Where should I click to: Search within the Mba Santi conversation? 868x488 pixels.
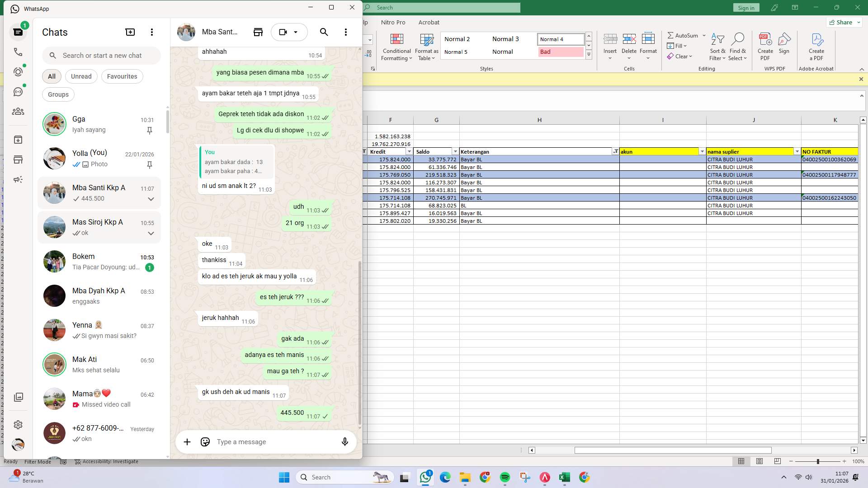[x=324, y=32]
